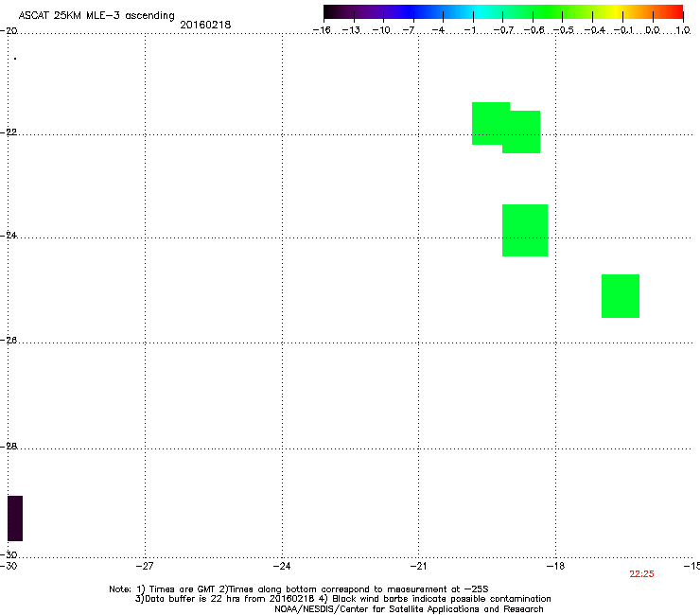The height and width of the screenshot is (615, 700).
Task: Select the date label 20160218
Action: click(205, 25)
